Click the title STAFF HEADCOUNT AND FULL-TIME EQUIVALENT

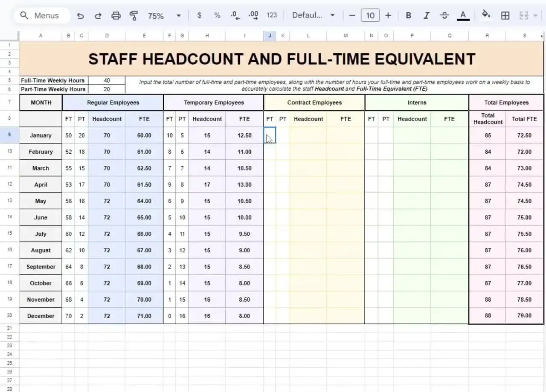click(282, 59)
